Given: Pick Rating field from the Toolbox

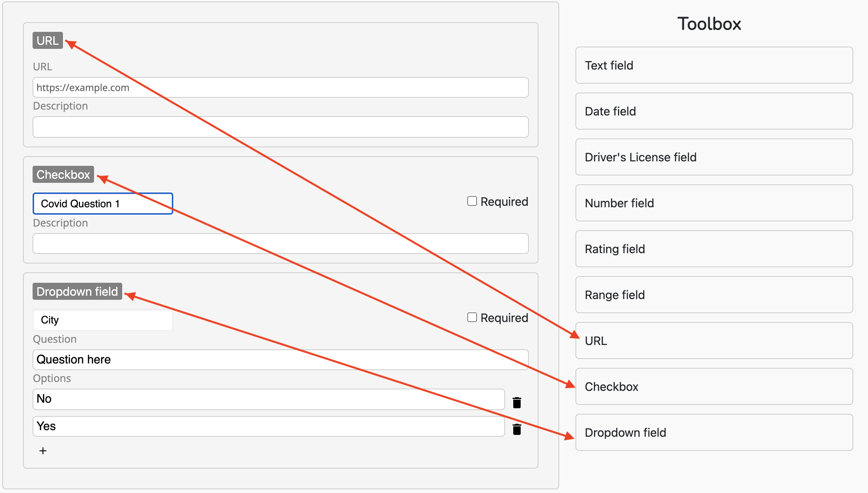Looking at the screenshot, I should coord(714,249).
